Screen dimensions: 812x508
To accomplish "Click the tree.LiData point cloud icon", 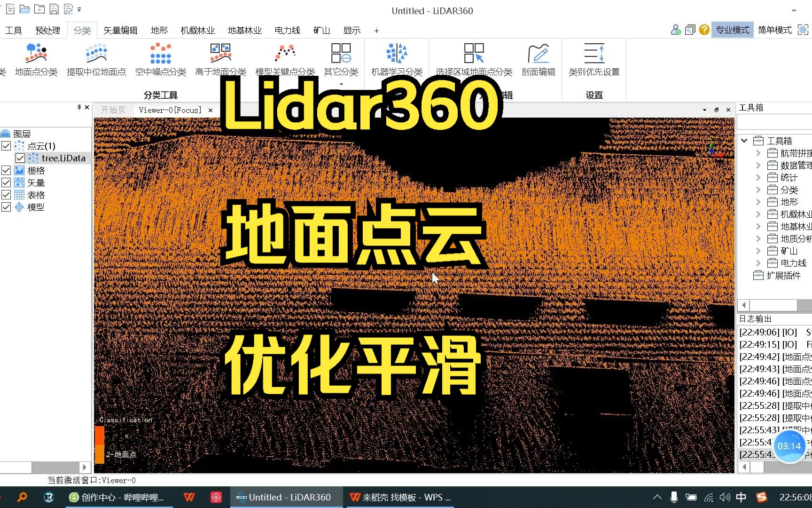I will pyautogui.click(x=33, y=158).
